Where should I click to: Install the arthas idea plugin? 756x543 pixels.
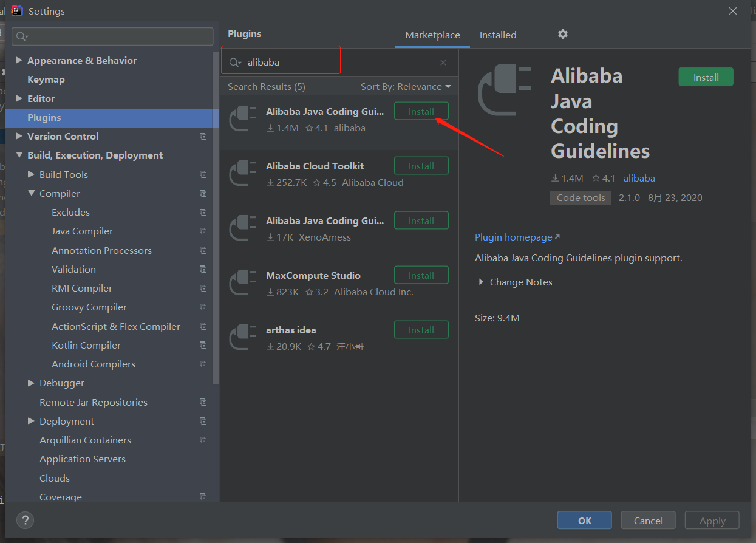pyautogui.click(x=421, y=330)
